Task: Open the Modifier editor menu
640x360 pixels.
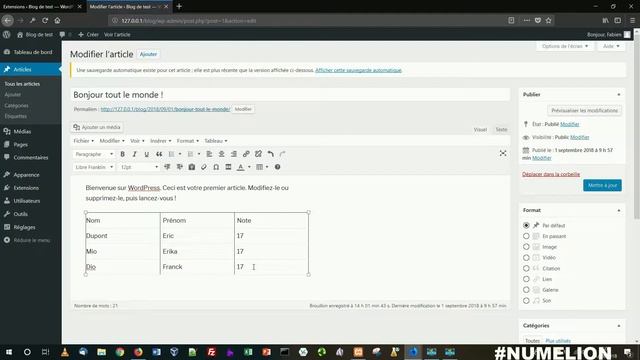Action: (112, 141)
